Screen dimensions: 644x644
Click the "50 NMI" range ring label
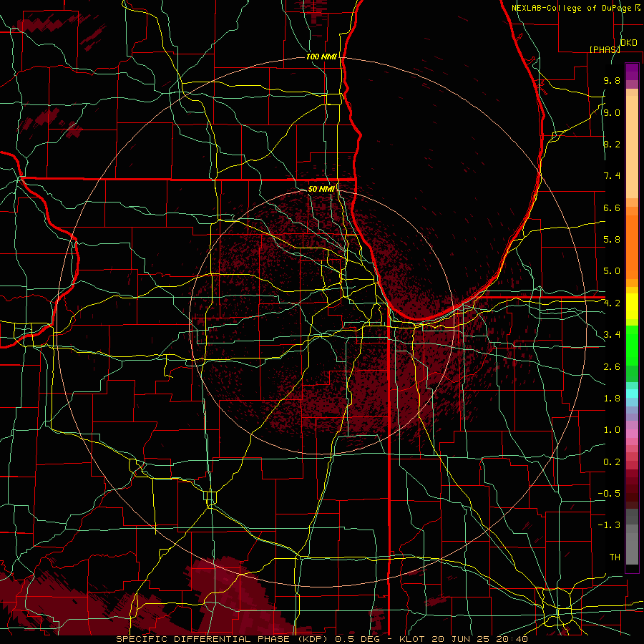(x=321, y=189)
